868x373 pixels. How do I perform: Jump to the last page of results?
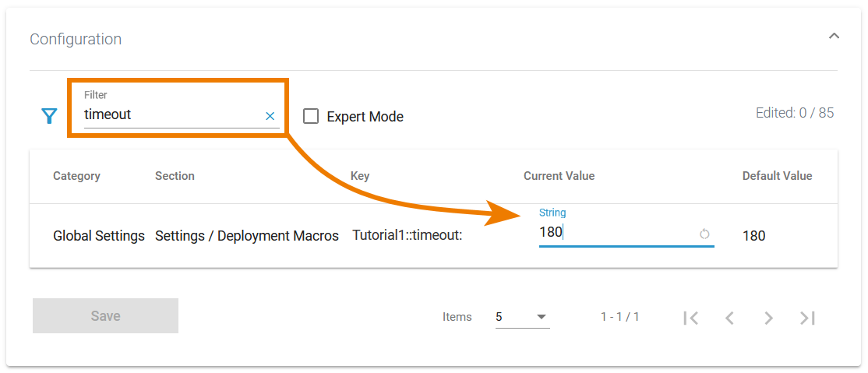(807, 318)
